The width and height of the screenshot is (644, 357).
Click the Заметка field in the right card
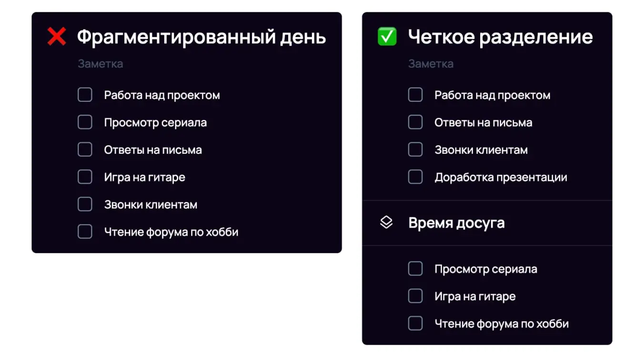coord(430,63)
